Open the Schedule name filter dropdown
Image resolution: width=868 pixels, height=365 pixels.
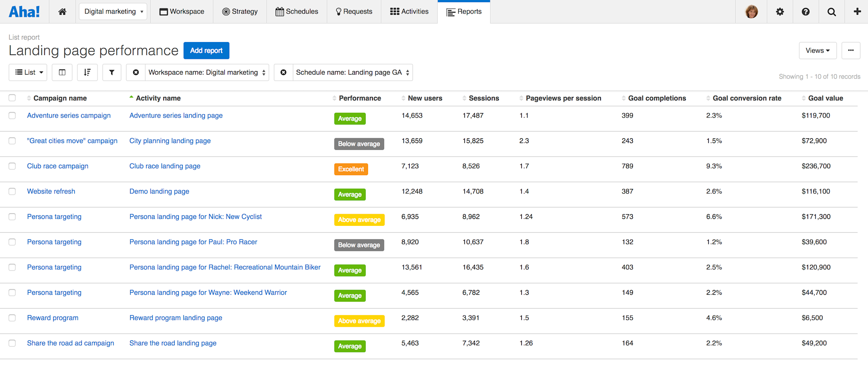(352, 72)
